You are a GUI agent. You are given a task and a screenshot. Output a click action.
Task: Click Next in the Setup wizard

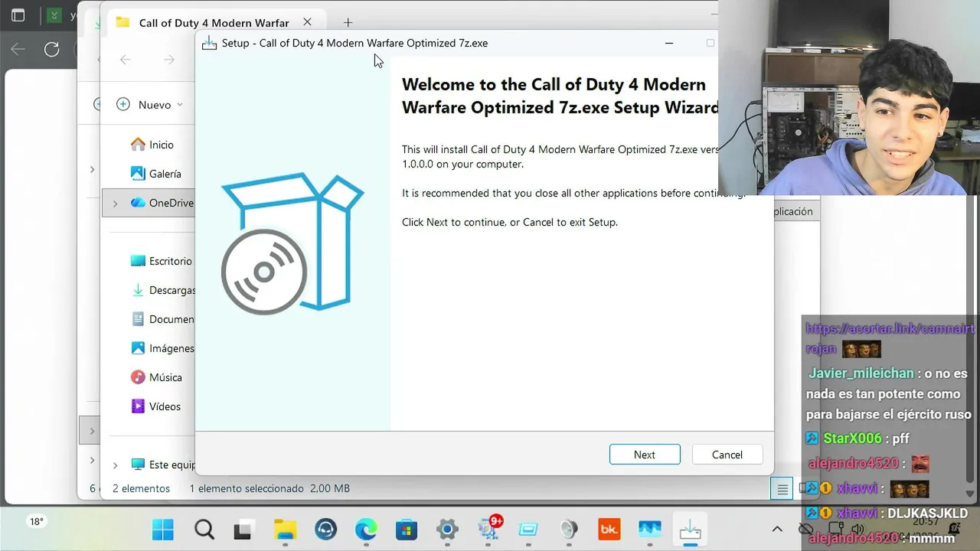(645, 455)
